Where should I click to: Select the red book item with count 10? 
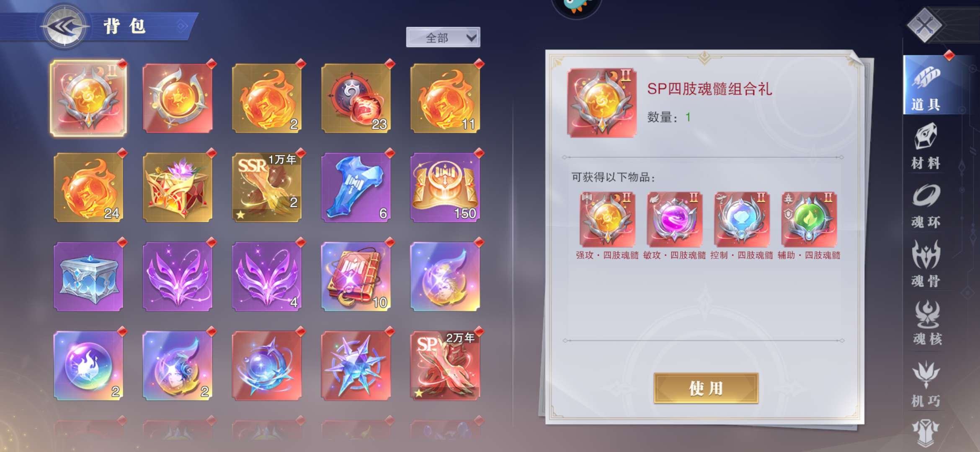click(356, 277)
